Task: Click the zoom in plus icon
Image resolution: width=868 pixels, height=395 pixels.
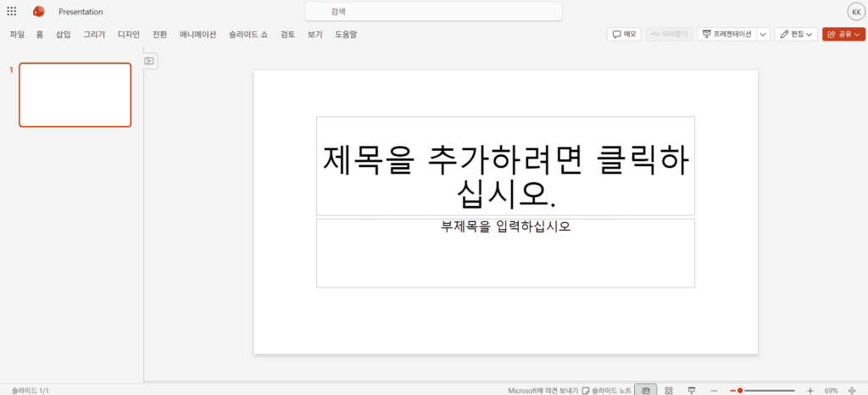Action: tap(810, 390)
